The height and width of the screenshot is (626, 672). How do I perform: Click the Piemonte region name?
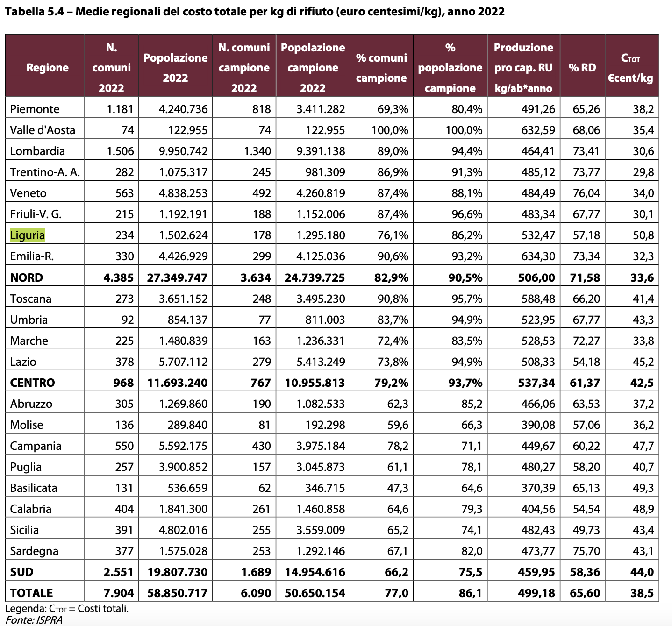click(x=35, y=109)
